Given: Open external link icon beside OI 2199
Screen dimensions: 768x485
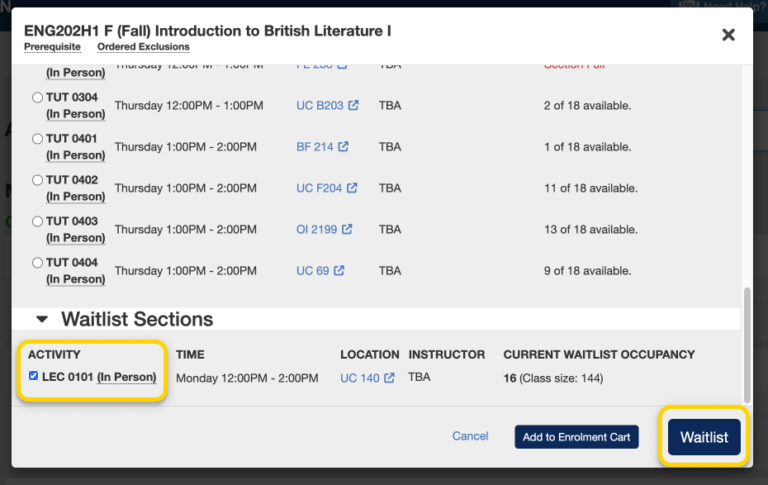Looking at the screenshot, I should click(347, 229).
